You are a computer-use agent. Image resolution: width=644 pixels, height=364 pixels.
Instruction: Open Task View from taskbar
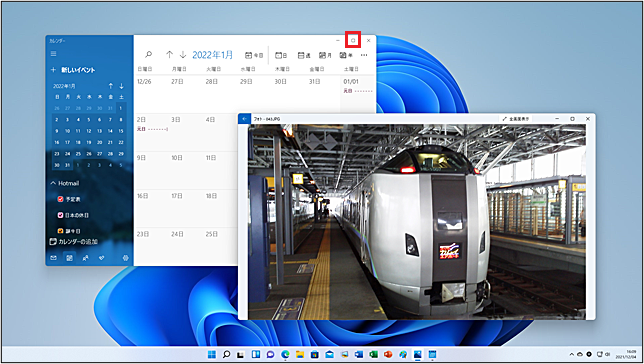click(x=241, y=354)
